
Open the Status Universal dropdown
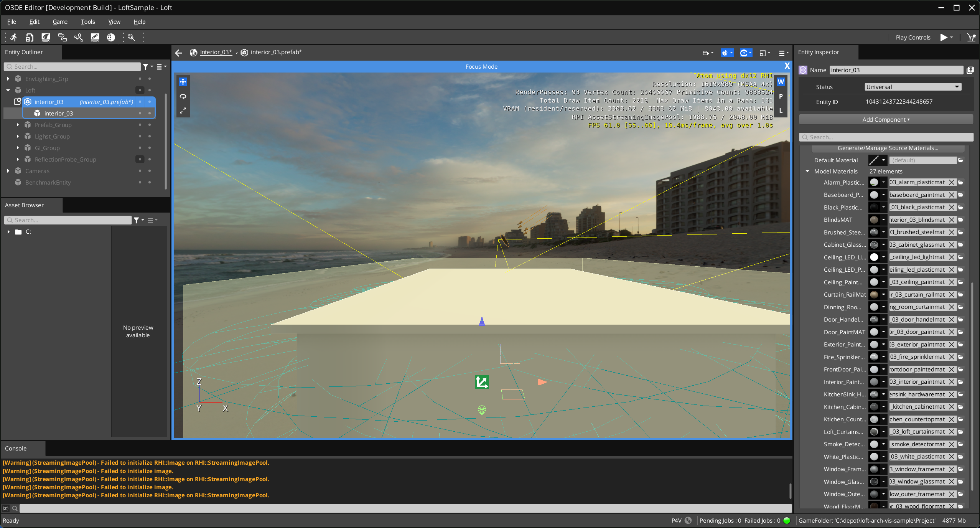[x=912, y=87]
